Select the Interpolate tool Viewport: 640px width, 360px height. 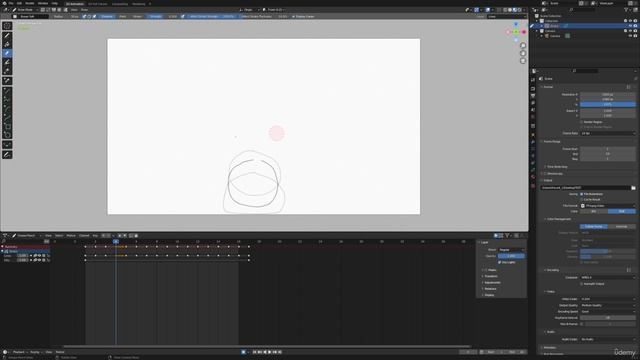(x=7, y=145)
